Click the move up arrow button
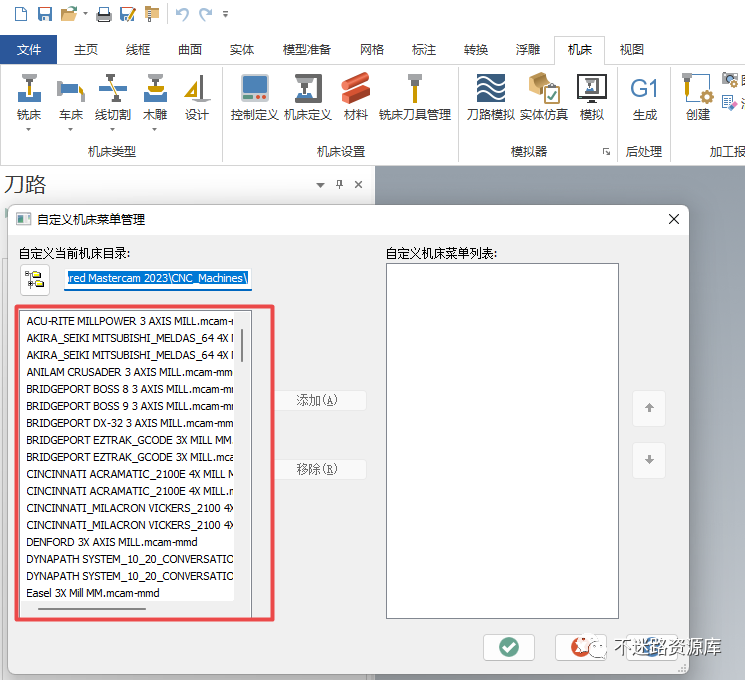 pyautogui.click(x=649, y=408)
